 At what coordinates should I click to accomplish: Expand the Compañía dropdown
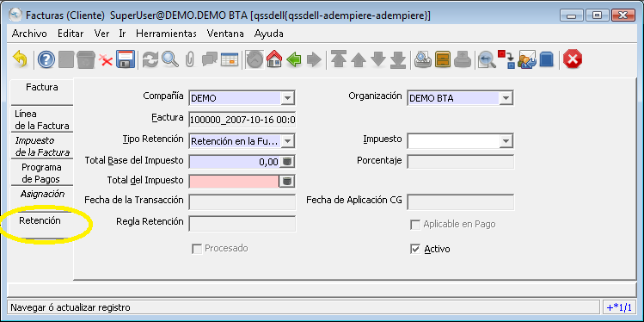point(287,98)
